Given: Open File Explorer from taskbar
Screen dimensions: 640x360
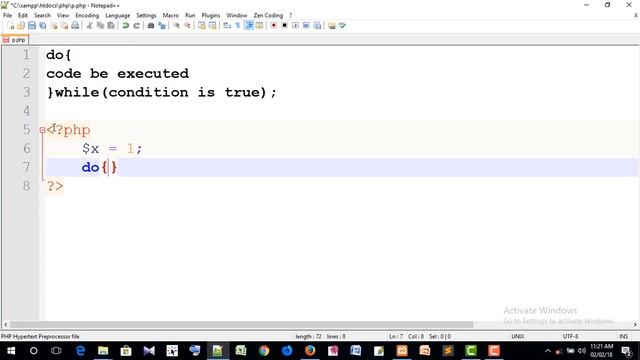Looking at the screenshot, I should (x=103, y=351).
